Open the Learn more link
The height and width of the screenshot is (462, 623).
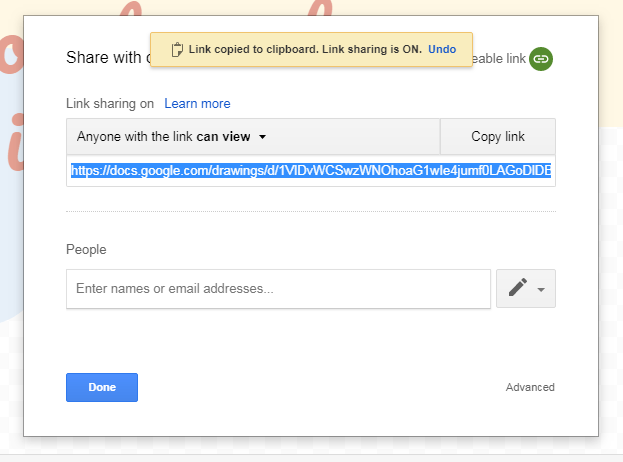click(x=197, y=103)
